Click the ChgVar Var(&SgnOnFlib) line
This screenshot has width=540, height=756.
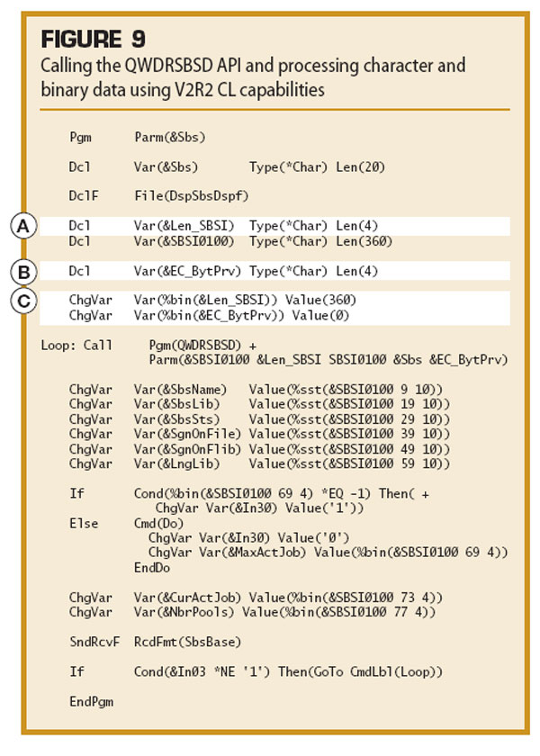click(259, 449)
